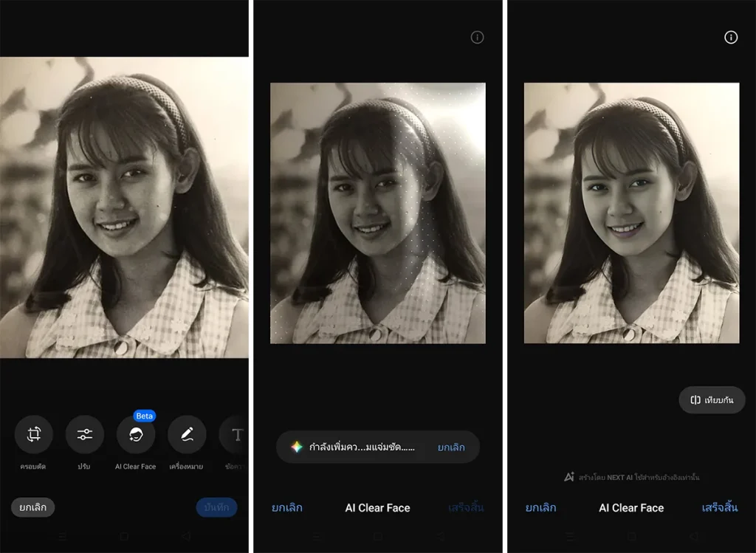The height and width of the screenshot is (553, 756).
Task: Cancel enhancement via ยกเลิก in progress pill
Action: pos(452,447)
